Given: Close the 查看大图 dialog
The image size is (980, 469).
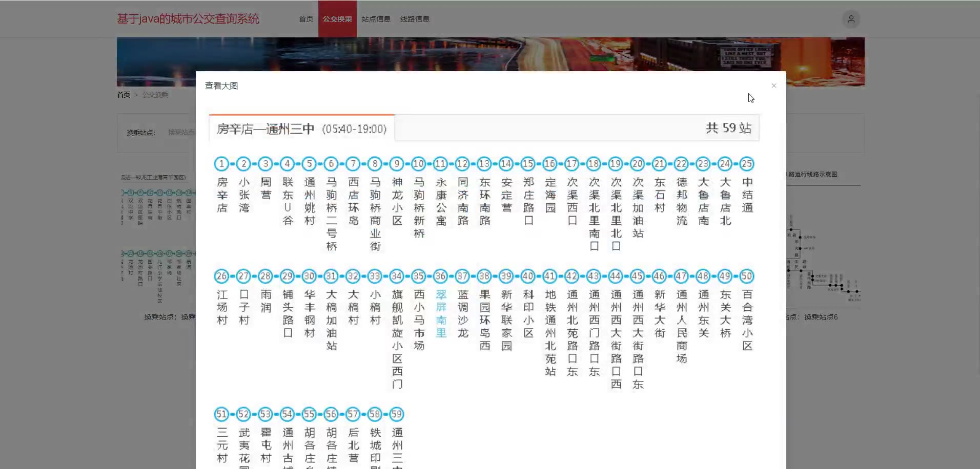Looking at the screenshot, I should [774, 86].
